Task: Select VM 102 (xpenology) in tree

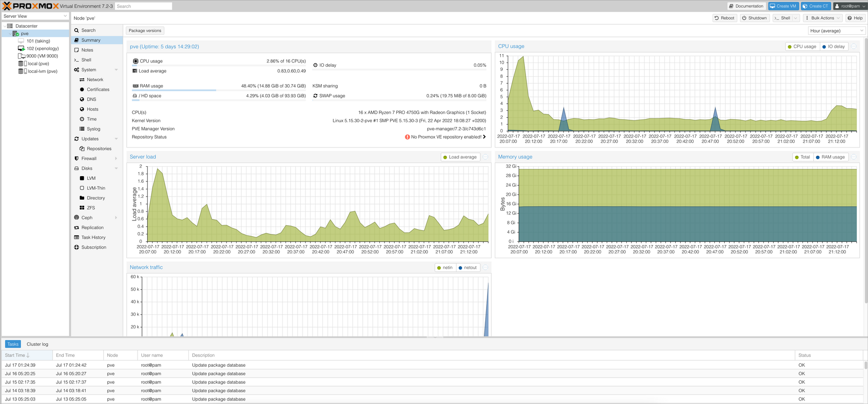Action: 43,49
